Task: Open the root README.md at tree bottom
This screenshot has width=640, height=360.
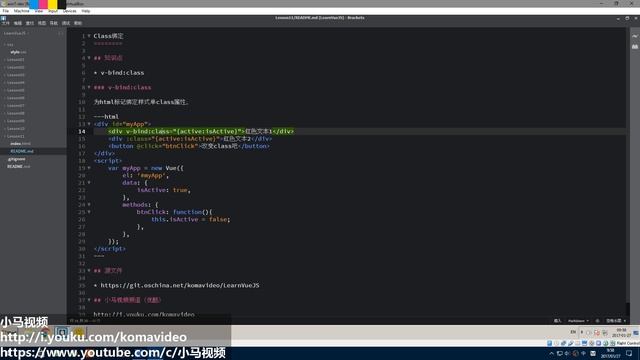Action: pyautogui.click(x=19, y=167)
